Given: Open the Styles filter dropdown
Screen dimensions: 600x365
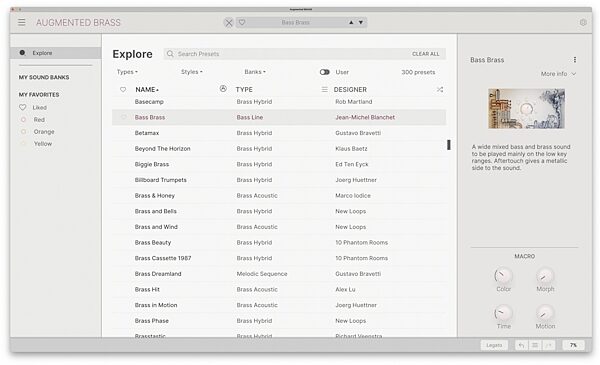Looking at the screenshot, I should pos(192,72).
